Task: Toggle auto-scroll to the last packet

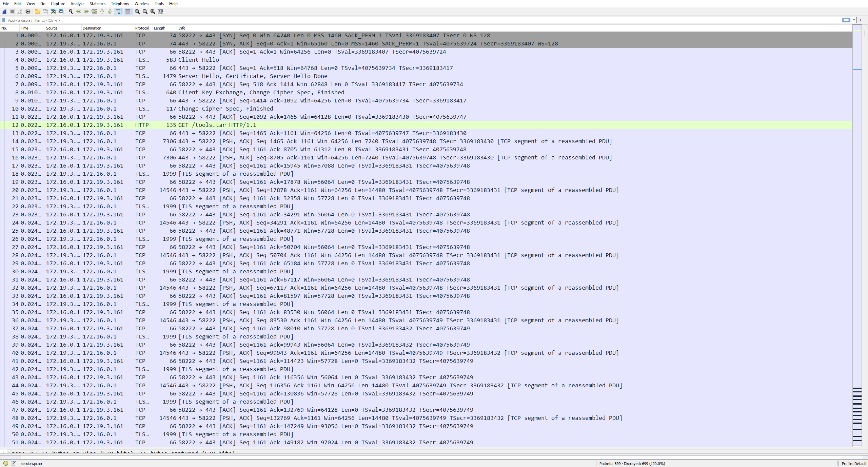Action: (118, 12)
